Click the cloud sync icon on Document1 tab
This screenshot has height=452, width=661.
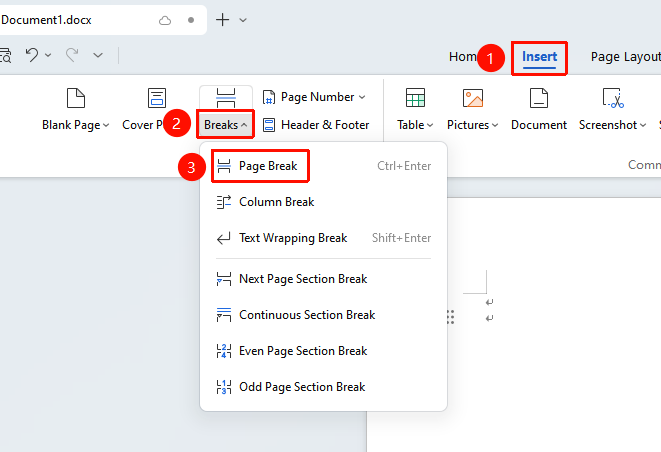click(165, 20)
